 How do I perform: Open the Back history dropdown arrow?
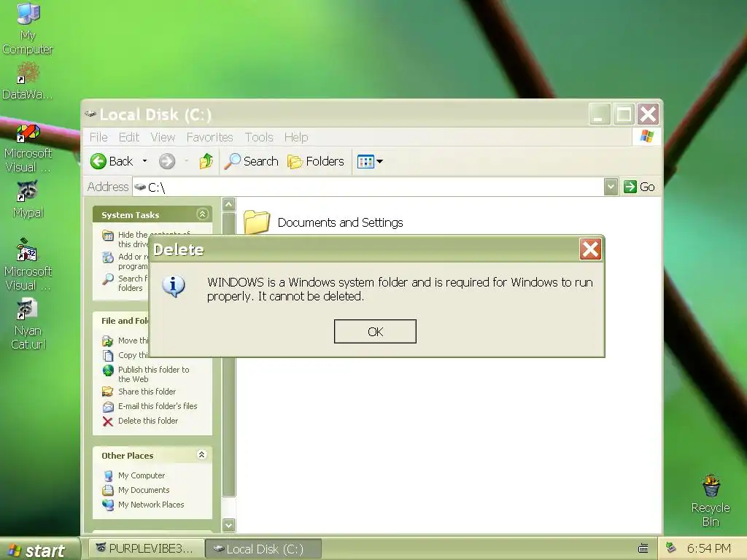(x=145, y=161)
